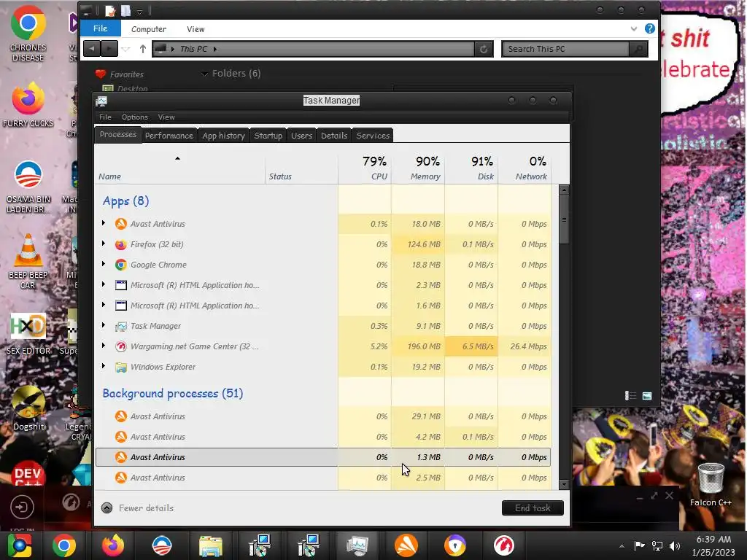This screenshot has height=560, width=747.
Task: Open the Falcon C++ recycle bin icon
Action: pos(711,484)
